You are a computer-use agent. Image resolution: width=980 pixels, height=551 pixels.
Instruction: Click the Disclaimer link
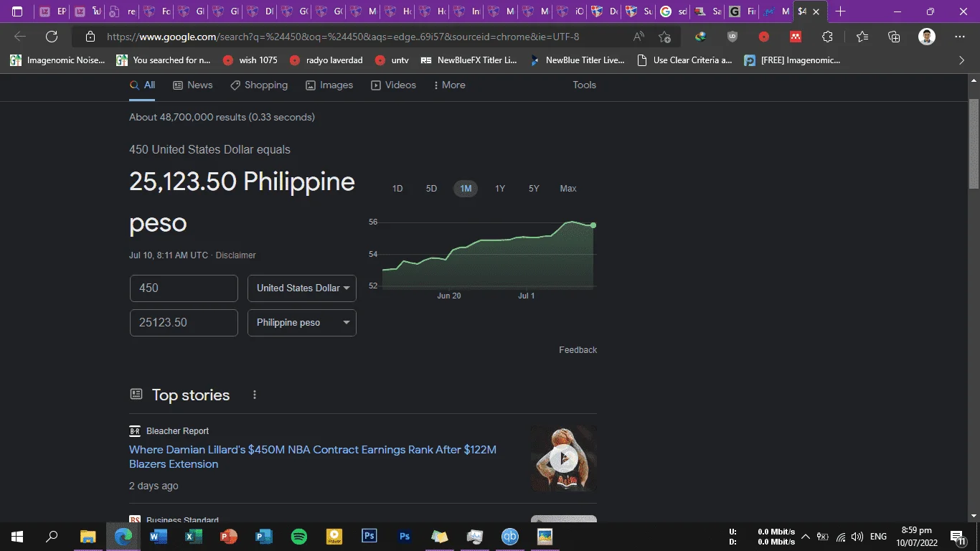(236, 255)
